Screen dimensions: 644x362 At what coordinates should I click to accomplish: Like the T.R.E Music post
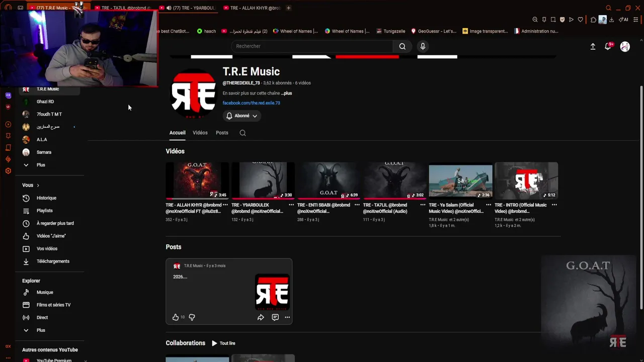175,317
